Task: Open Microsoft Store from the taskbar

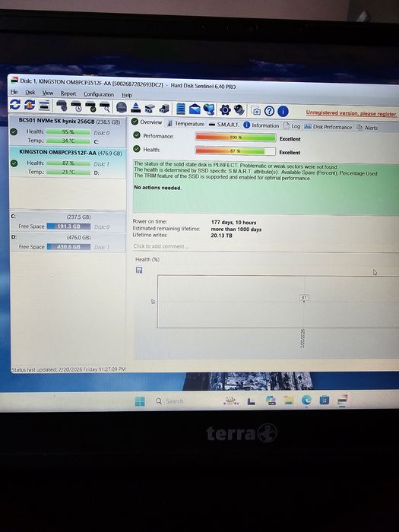Action: click(325, 401)
